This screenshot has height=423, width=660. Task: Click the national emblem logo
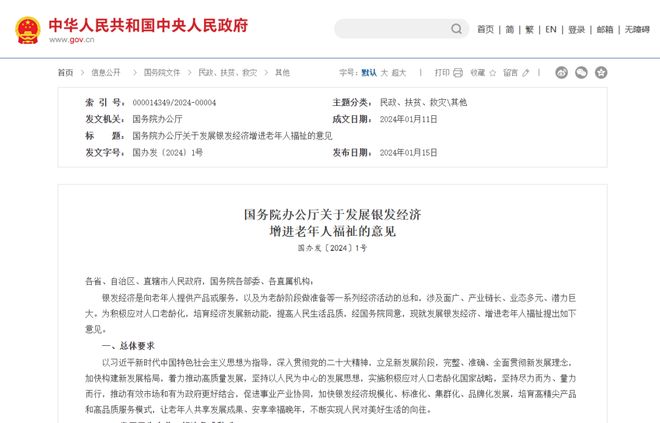coord(28,30)
